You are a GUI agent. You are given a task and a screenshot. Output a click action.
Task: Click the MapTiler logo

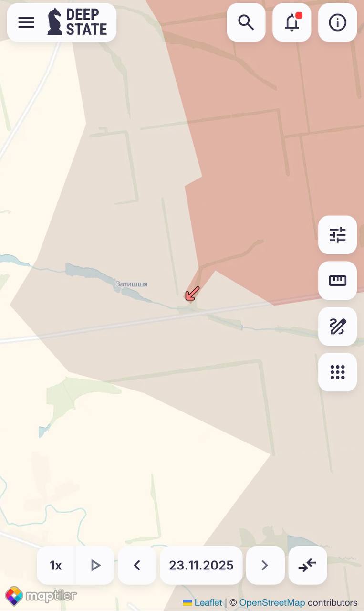(x=41, y=596)
